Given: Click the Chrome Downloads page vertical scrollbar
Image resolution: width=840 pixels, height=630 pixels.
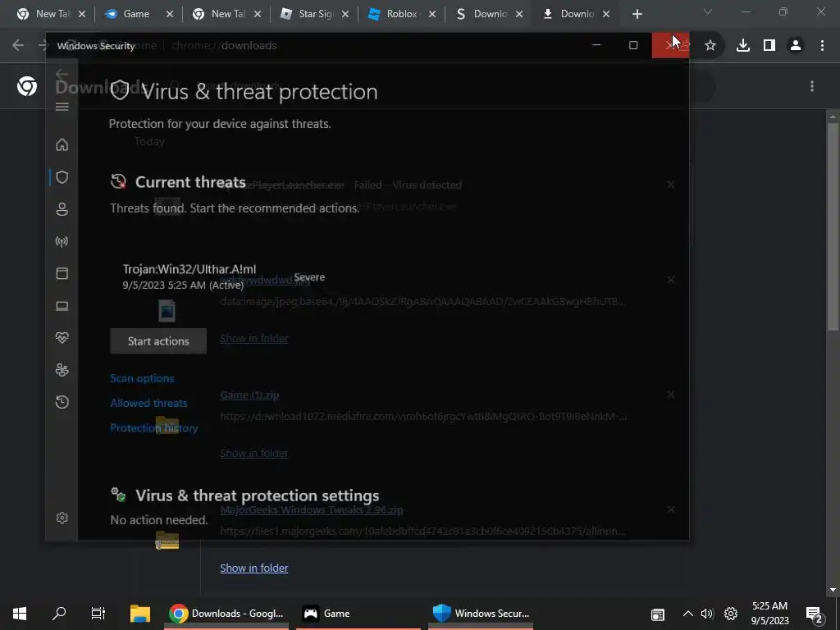Looking at the screenshot, I should coord(833,227).
